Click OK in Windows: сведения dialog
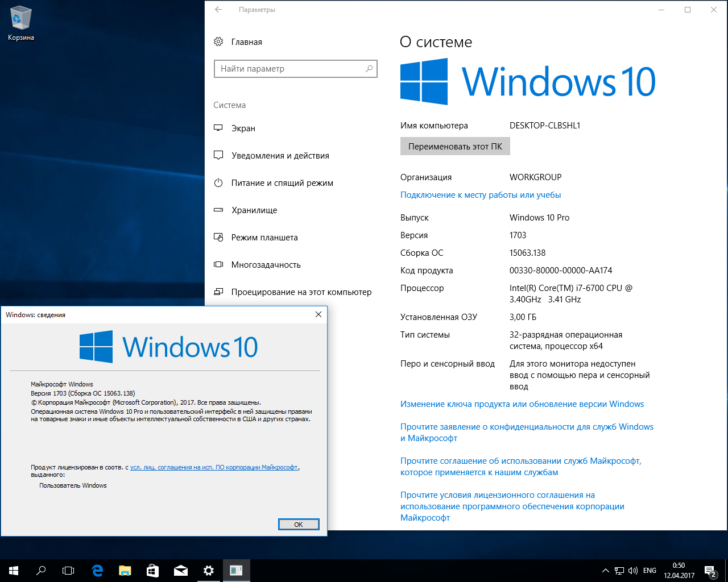The height and width of the screenshot is (582, 728). (x=299, y=524)
